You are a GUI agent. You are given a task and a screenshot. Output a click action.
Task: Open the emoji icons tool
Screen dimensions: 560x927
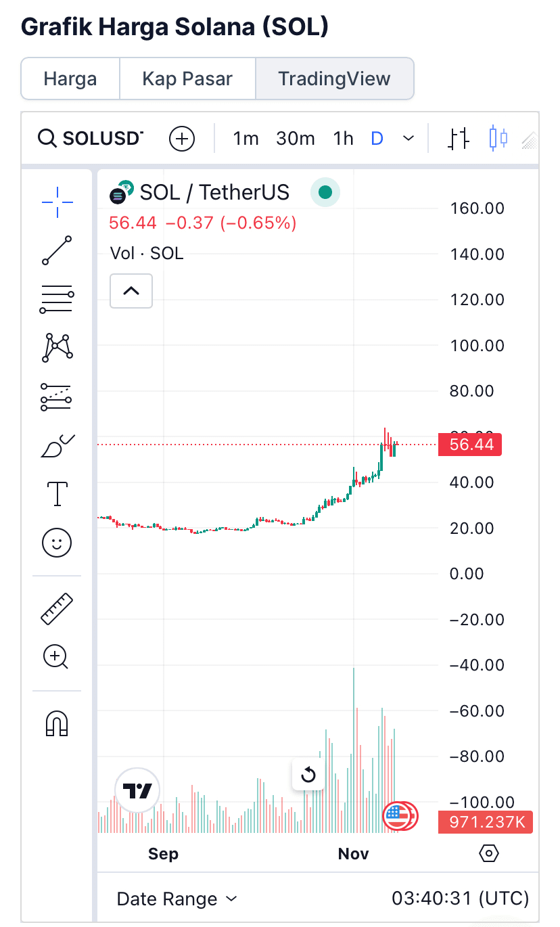(57, 542)
